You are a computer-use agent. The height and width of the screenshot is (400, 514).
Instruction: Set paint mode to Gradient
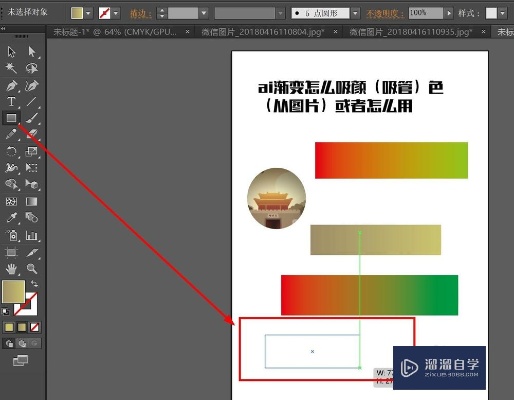(22, 327)
